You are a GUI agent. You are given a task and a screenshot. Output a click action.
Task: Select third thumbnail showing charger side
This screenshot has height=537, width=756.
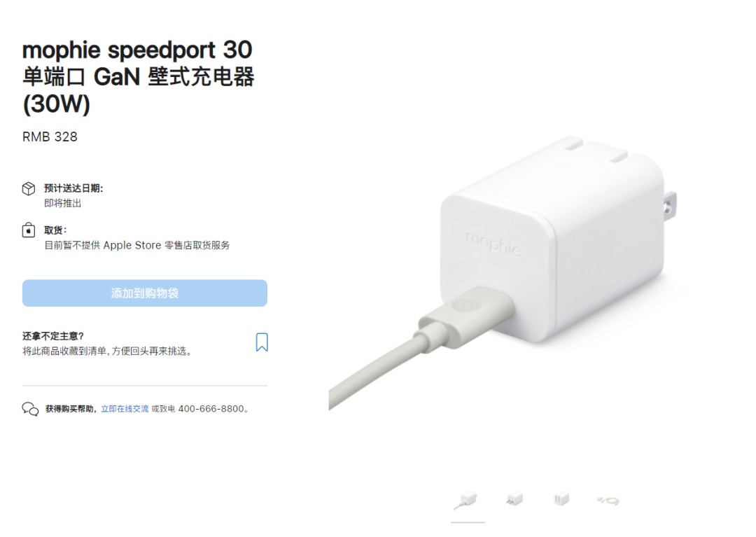point(561,499)
